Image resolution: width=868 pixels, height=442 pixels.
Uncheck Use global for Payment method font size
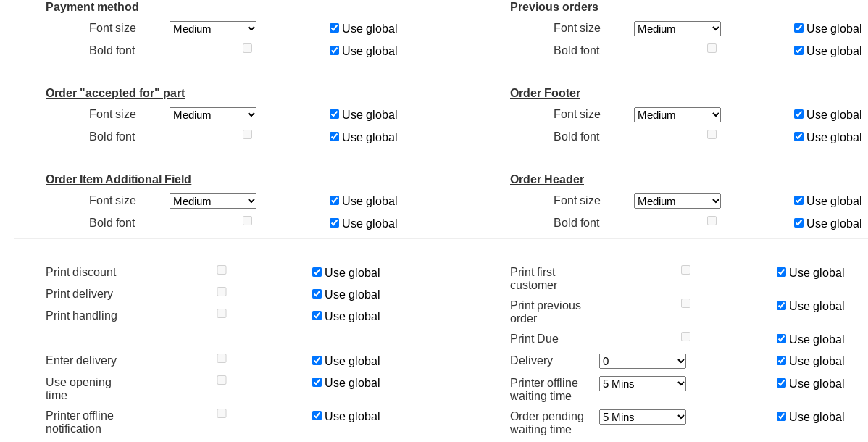pyautogui.click(x=334, y=28)
